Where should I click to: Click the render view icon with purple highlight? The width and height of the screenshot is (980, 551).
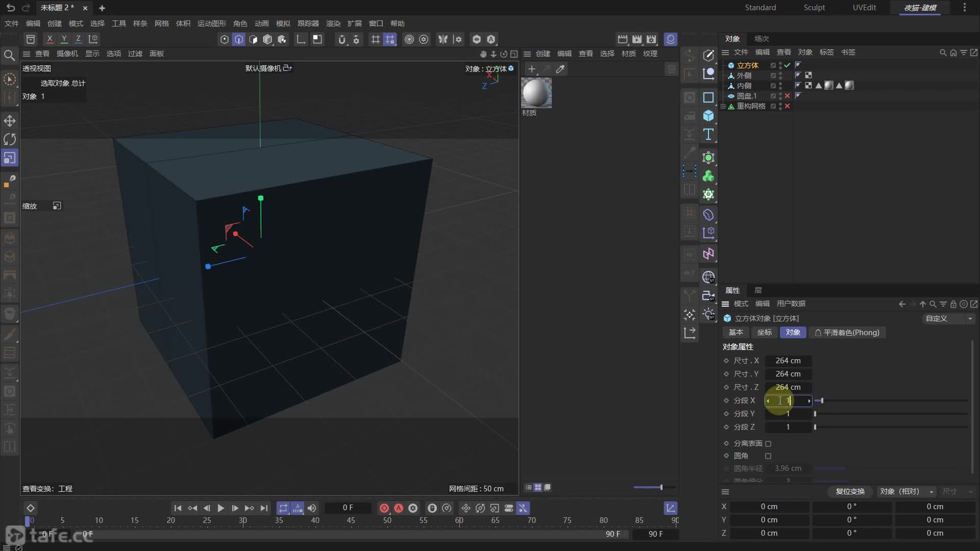click(x=671, y=39)
